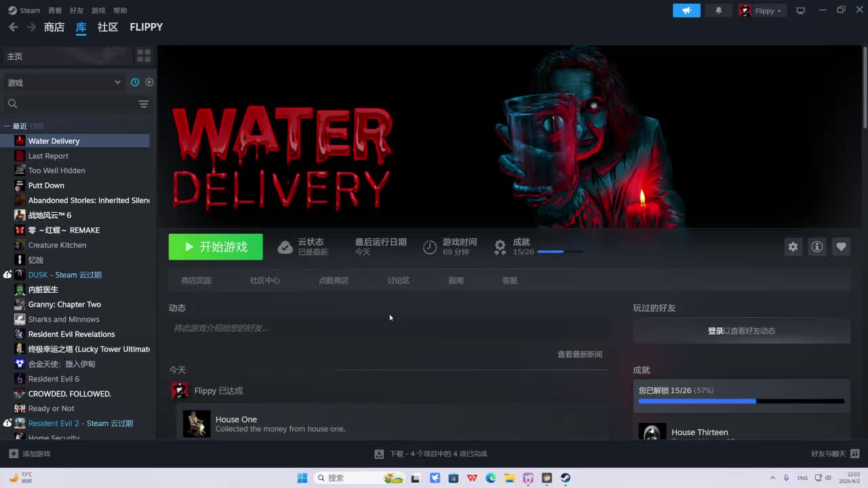Collapse the 最近 game list section
Image resolution: width=868 pixels, height=488 pixels.
pos(7,126)
